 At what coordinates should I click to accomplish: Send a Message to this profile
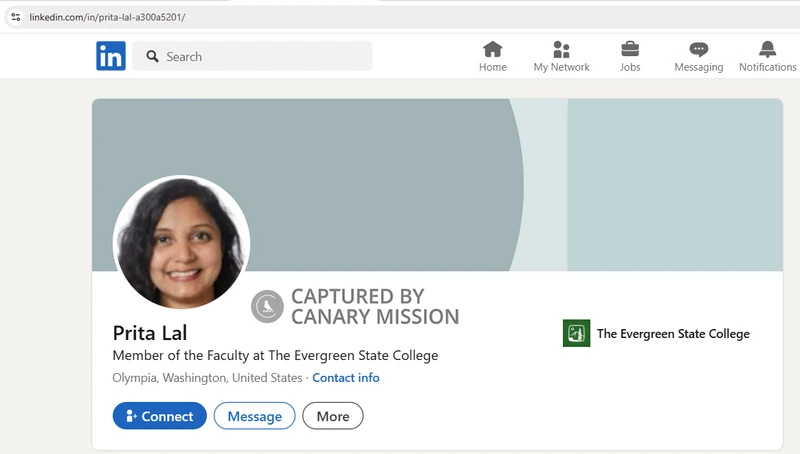[x=255, y=416]
